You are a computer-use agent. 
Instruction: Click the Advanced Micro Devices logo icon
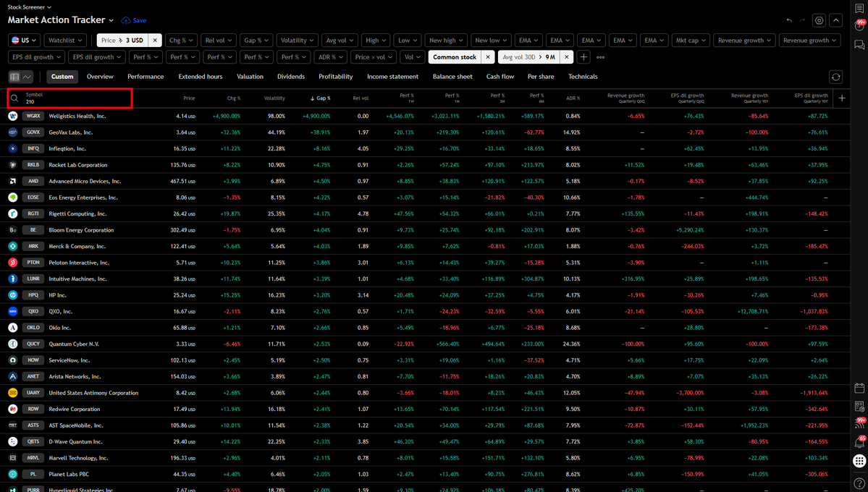(13, 181)
